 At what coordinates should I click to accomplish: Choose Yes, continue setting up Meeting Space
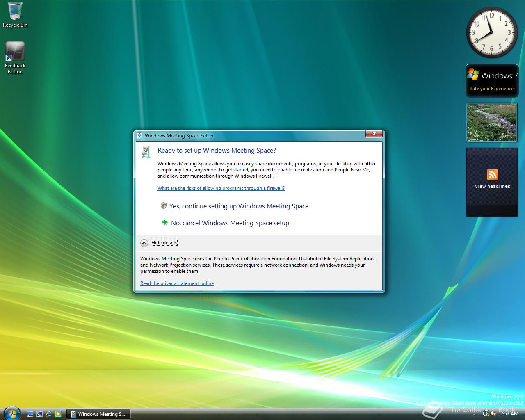[x=234, y=206]
